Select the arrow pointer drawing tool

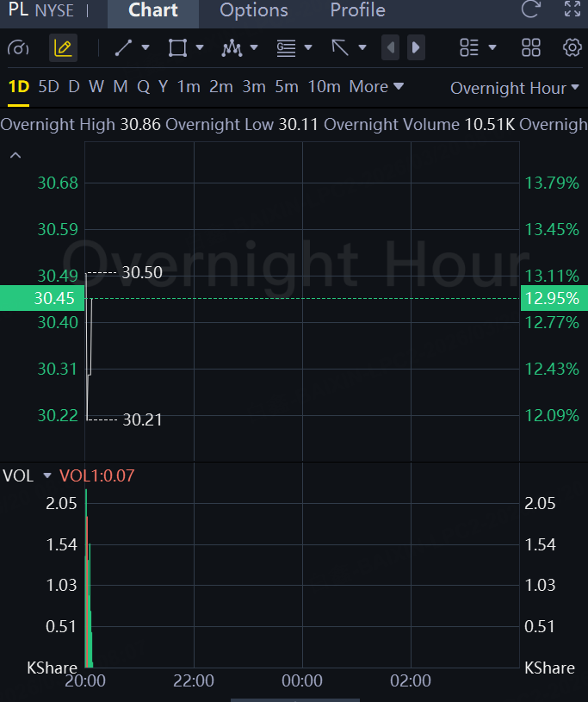pyautogui.click(x=340, y=47)
